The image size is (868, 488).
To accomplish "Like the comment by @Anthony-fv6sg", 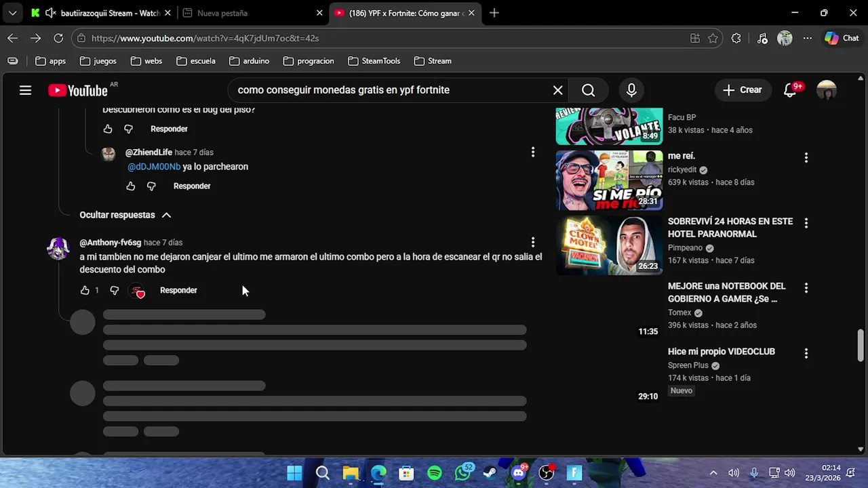I will pos(85,290).
